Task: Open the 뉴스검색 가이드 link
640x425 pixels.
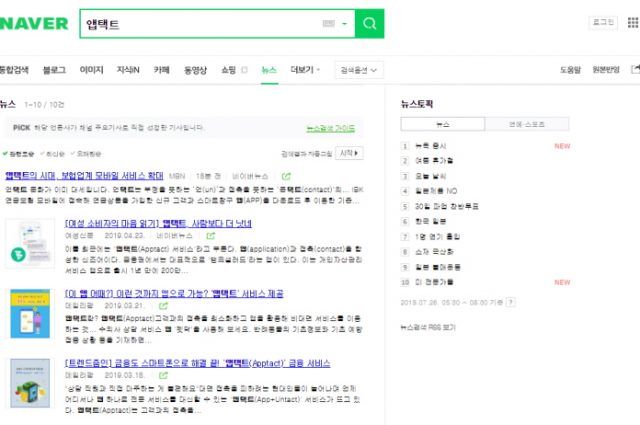Action: click(330, 129)
